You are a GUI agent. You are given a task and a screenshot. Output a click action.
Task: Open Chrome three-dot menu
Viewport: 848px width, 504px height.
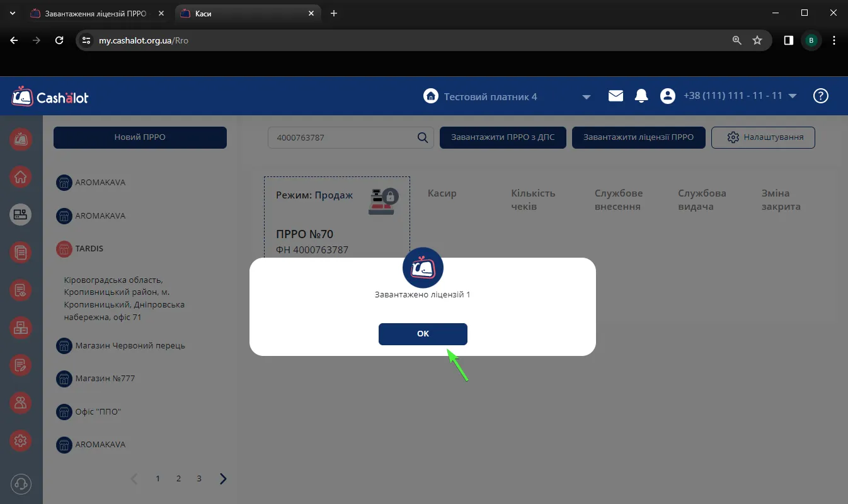pyautogui.click(x=834, y=40)
